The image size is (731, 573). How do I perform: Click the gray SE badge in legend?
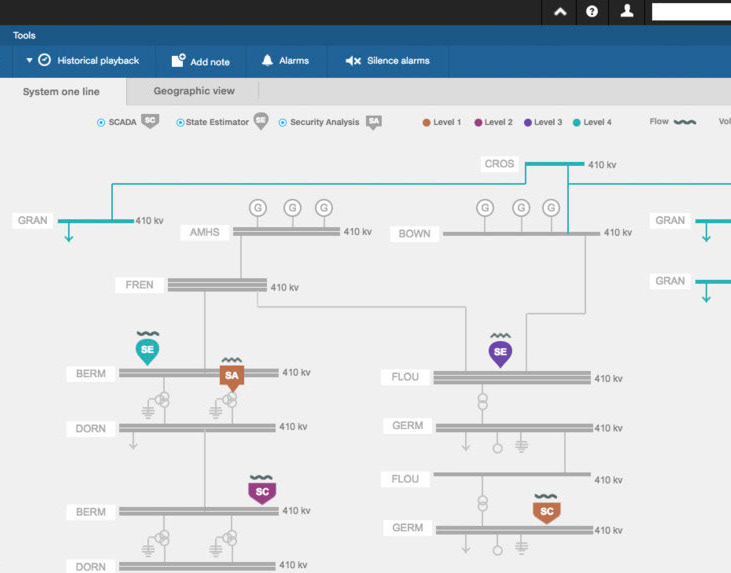[x=261, y=121]
